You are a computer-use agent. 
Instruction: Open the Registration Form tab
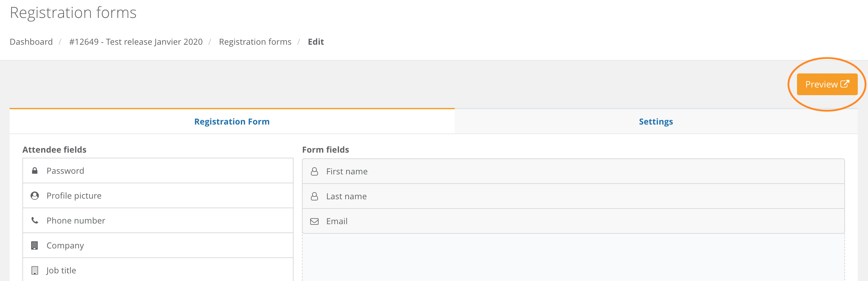point(232,121)
